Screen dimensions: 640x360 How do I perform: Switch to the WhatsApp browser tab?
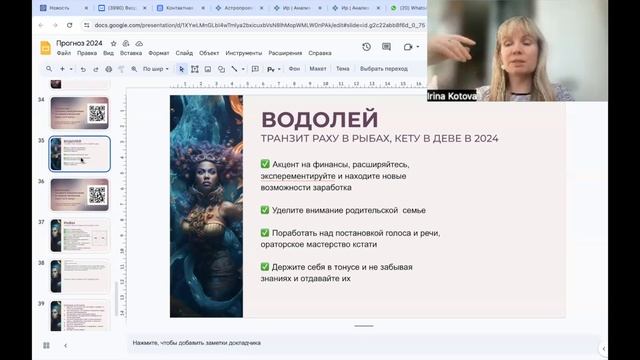click(408, 8)
